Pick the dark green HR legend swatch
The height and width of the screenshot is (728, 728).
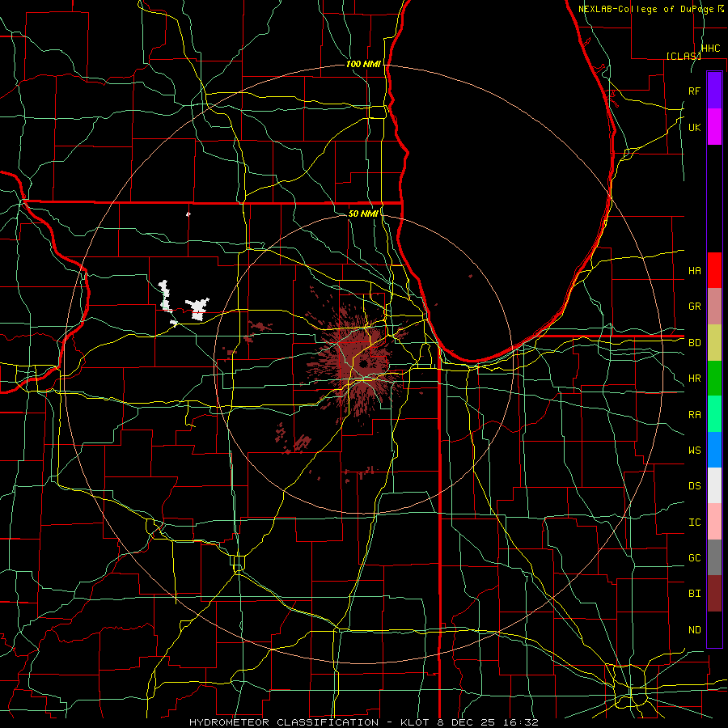[714, 378]
